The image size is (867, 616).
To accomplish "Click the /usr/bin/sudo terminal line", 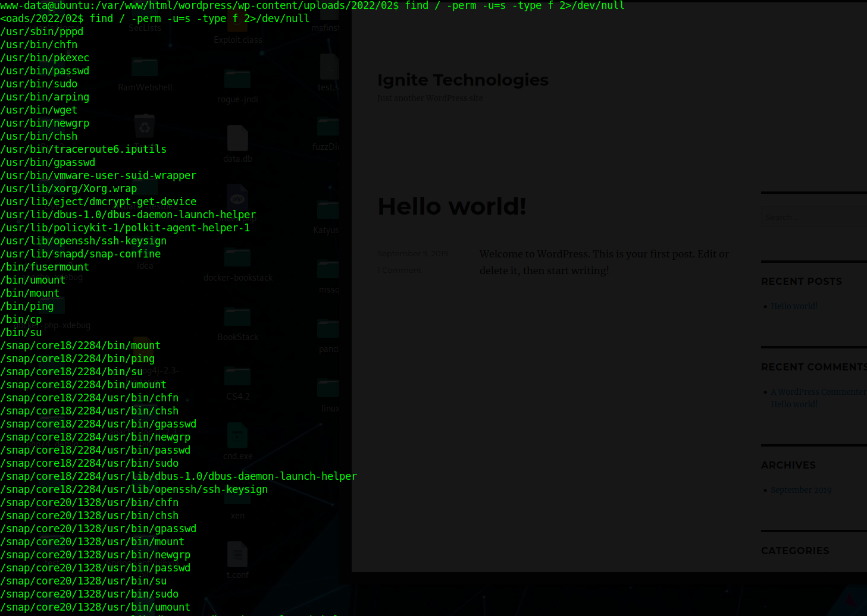I will coord(39,84).
